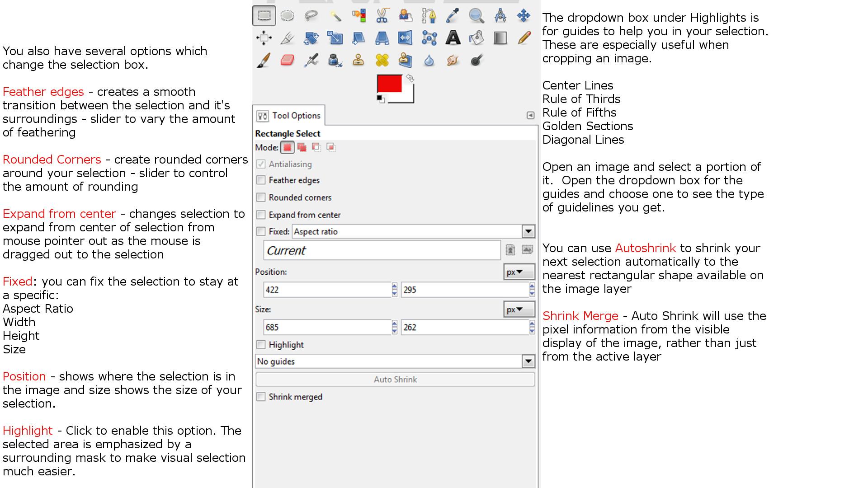Activate the Color Picker eyedropper tool
The width and height of the screenshot is (868, 488).
[453, 16]
